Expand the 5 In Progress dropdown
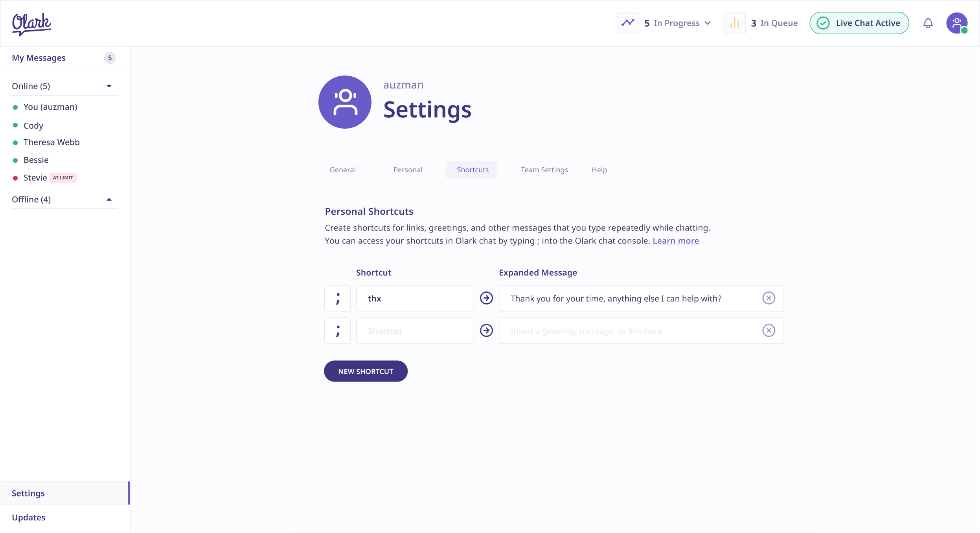 tap(708, 23)
